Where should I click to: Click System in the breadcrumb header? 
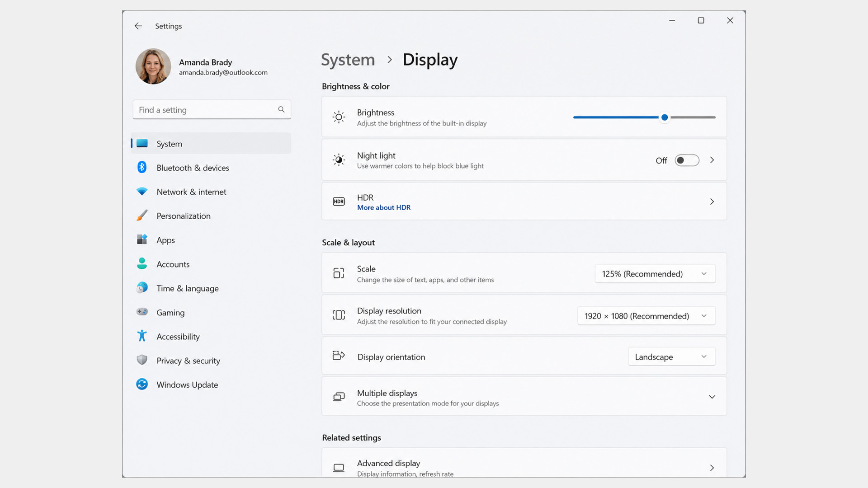(348, 60)
